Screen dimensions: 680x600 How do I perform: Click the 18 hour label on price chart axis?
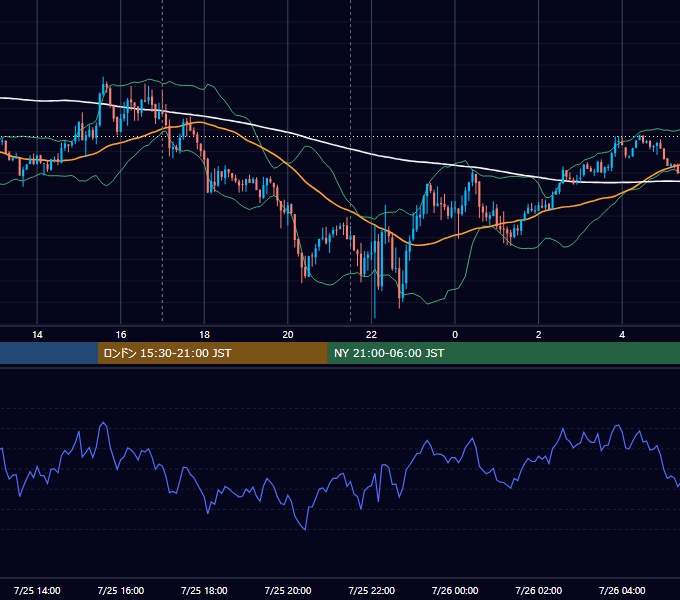click(x=204, y=335)
